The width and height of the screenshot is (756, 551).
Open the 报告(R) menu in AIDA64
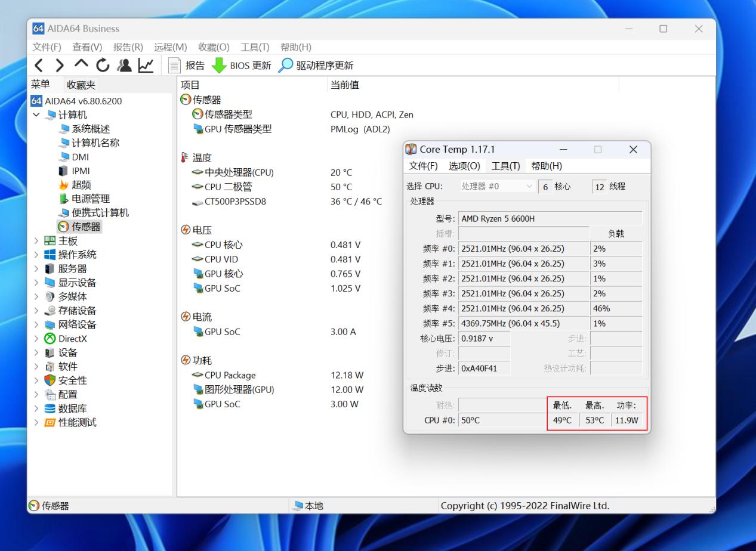[x=126, y=47]
